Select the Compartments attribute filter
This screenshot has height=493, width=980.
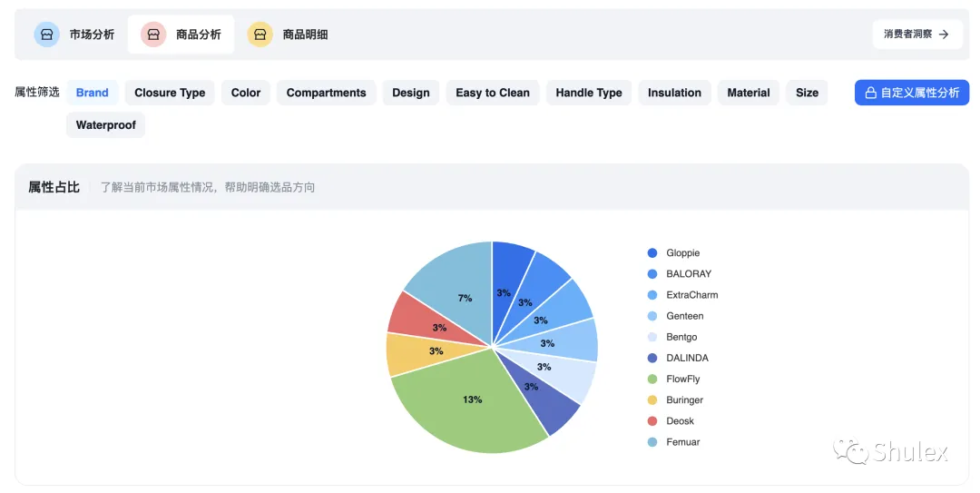click(x=327, y=93)
